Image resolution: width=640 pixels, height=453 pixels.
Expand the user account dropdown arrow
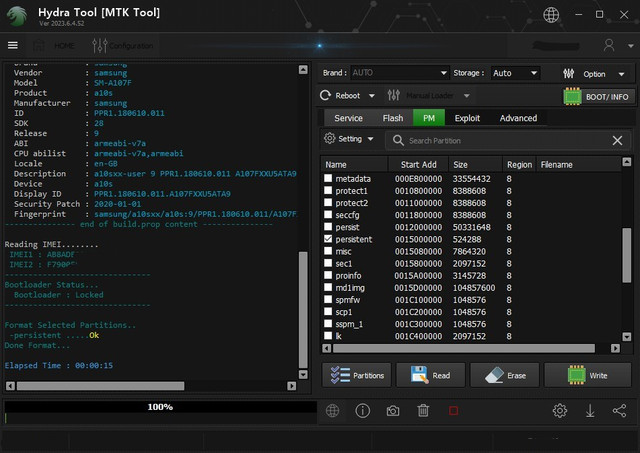pyautogui.click(x=630, y=46)
